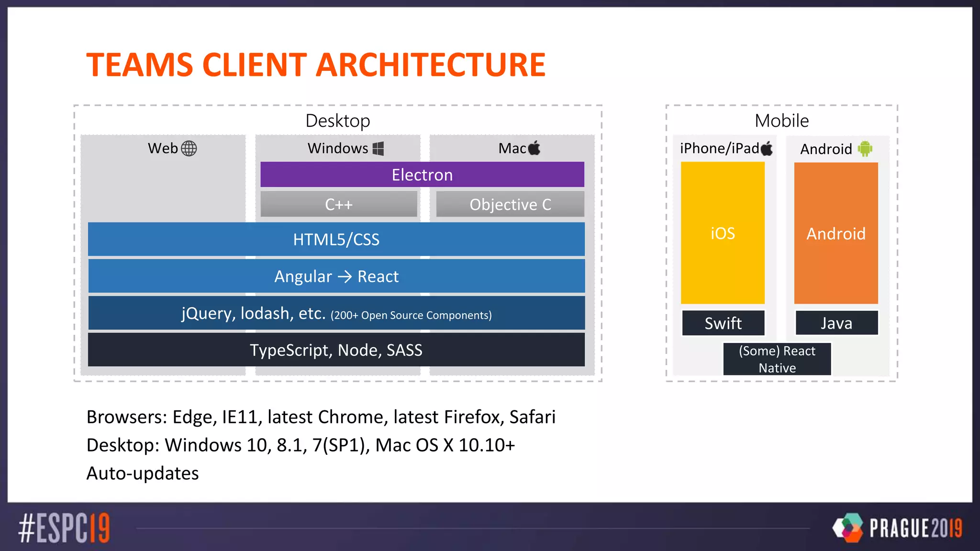Click the TEAMS CLIENT ARCHITECTURE title
Viewport: 980px width, 551px height.
click(x=316, y=65)
